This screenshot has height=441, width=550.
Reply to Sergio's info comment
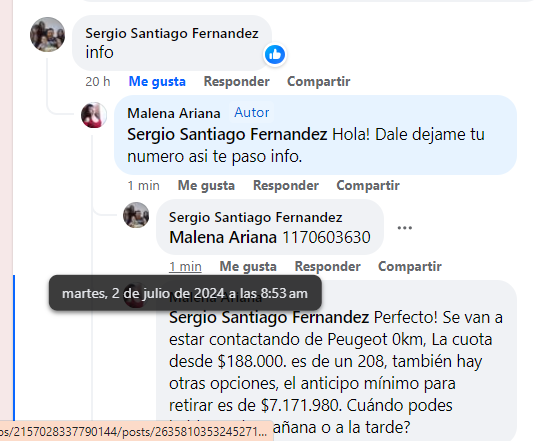click(237, 81)
